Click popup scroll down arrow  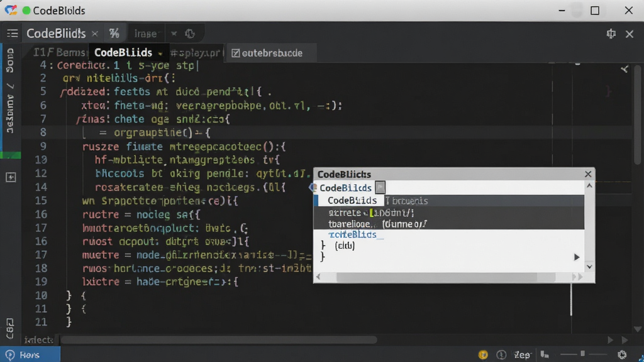[589, 266]
